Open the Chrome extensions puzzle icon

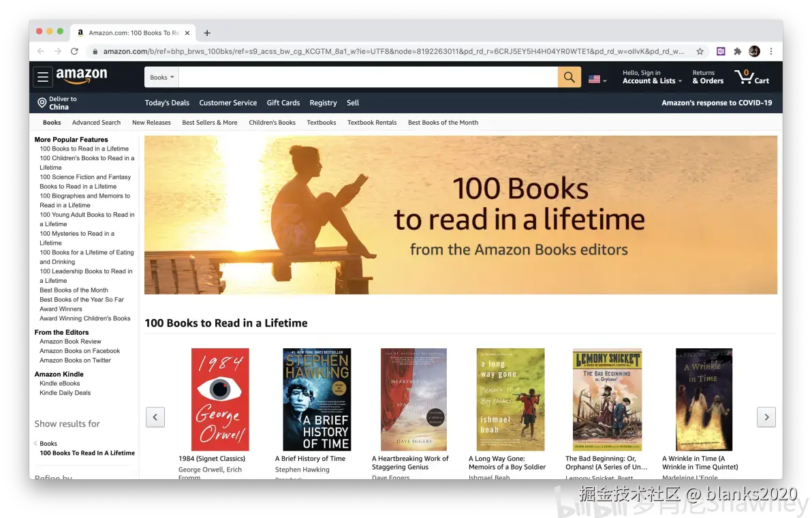pyautogui.click(x=738, y=51)
